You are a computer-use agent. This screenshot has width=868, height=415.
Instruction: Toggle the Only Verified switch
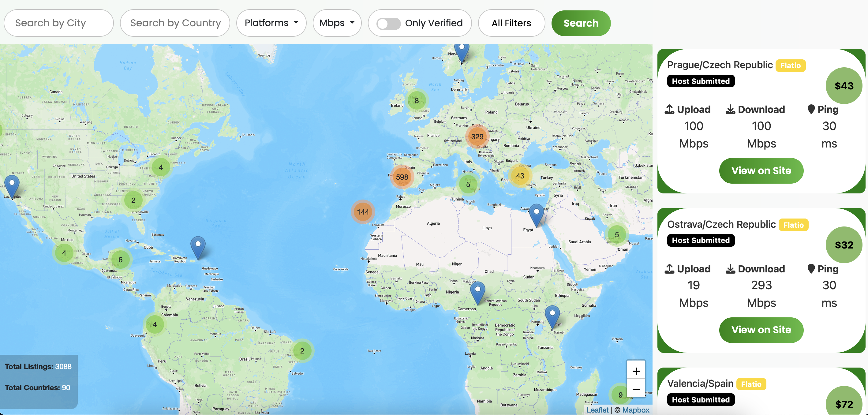pos(388,24)
